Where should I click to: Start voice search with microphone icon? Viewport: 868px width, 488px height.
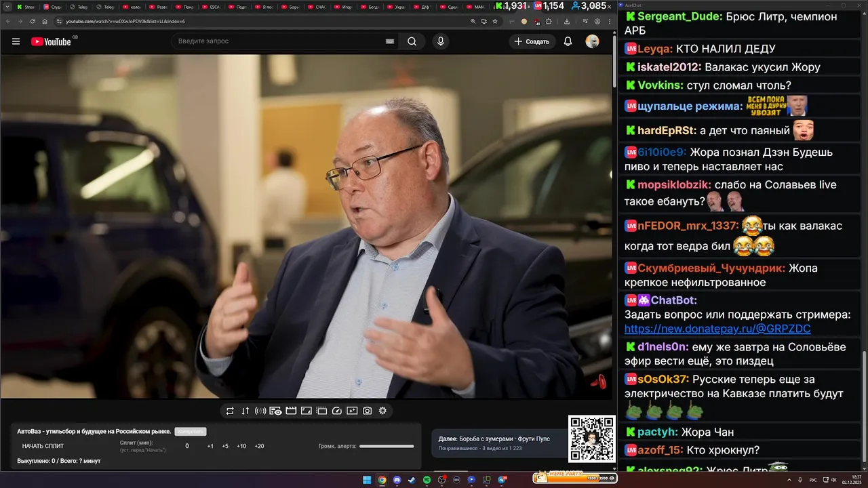coord(441,41)
